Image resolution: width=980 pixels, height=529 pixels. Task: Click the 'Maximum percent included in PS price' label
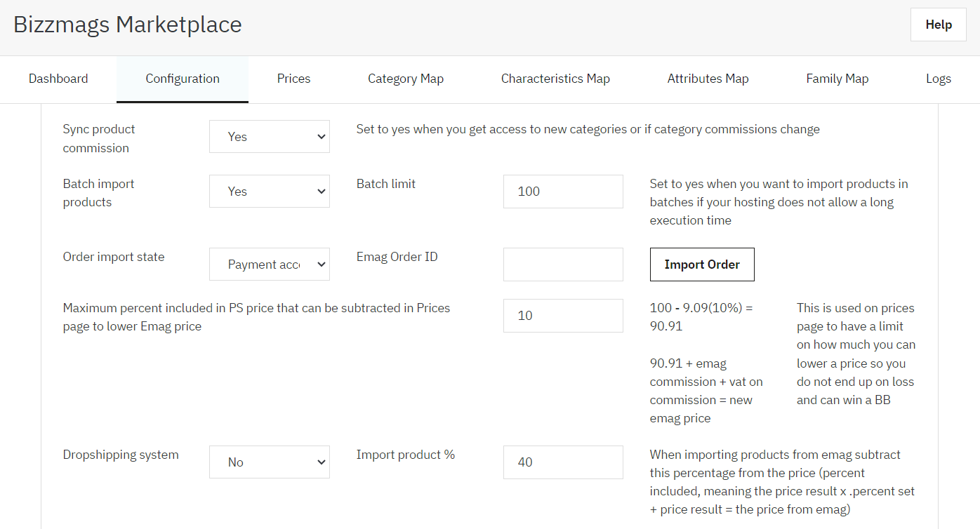tap(257, 317)
